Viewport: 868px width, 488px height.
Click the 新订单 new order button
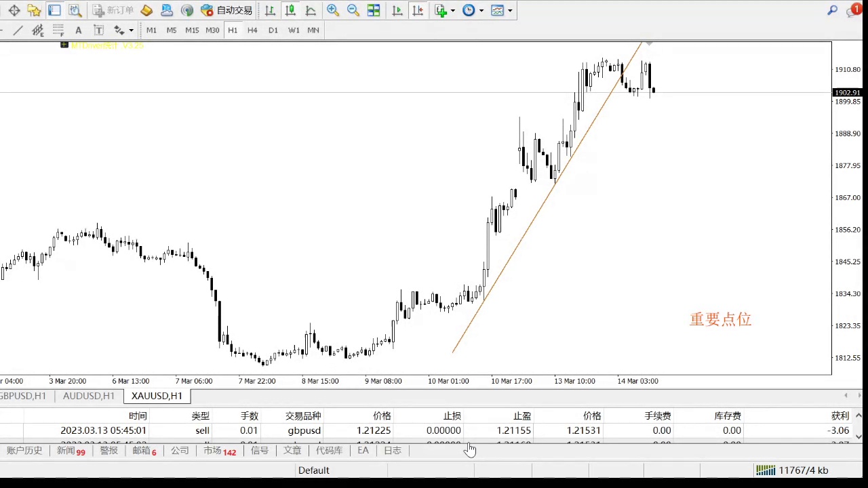pyautogui.click(x=113, y=10)
